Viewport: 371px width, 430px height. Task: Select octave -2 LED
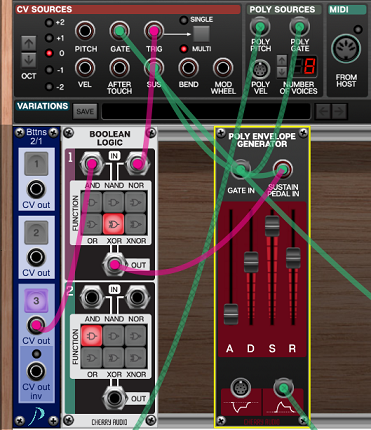(x=49, y=87)
